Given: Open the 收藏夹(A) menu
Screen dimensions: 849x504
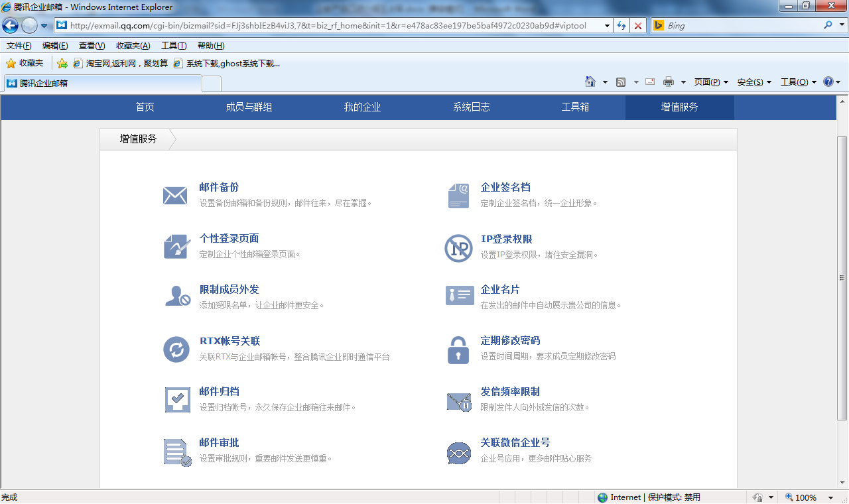Looking at the screenshot, I should click(x=133, y=46).
